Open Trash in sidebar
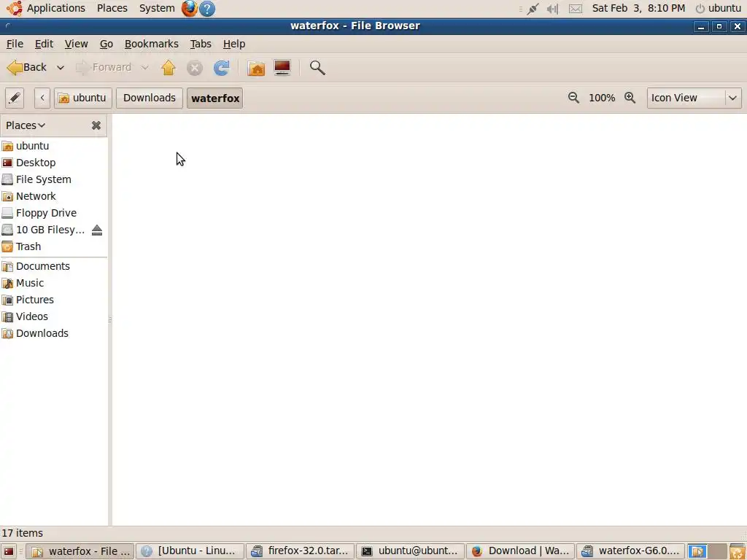This screenshot has width=747, height=560. (x=54, y=246)
